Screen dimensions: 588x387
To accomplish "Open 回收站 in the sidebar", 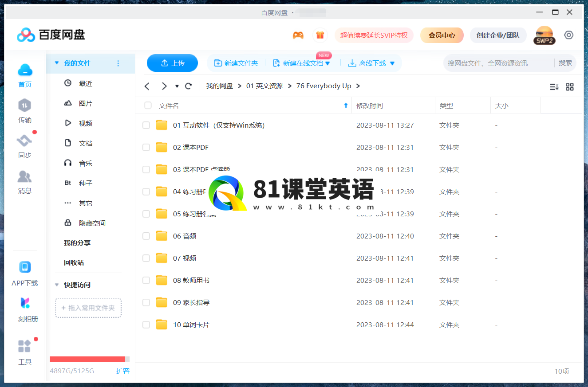I will pyautogui.click(x=74, y=262).
